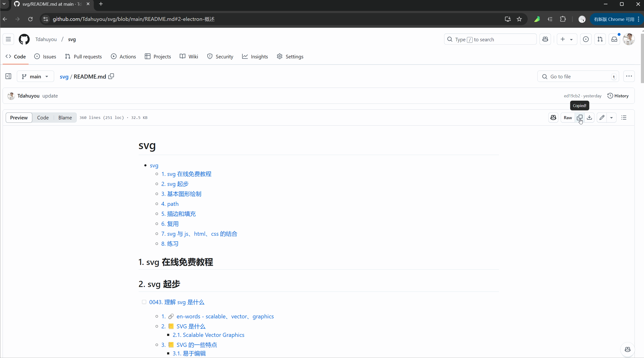This screenshot has width=644, height=358.
Task: Open the notifications inbox icon
Action: point(614,39)
